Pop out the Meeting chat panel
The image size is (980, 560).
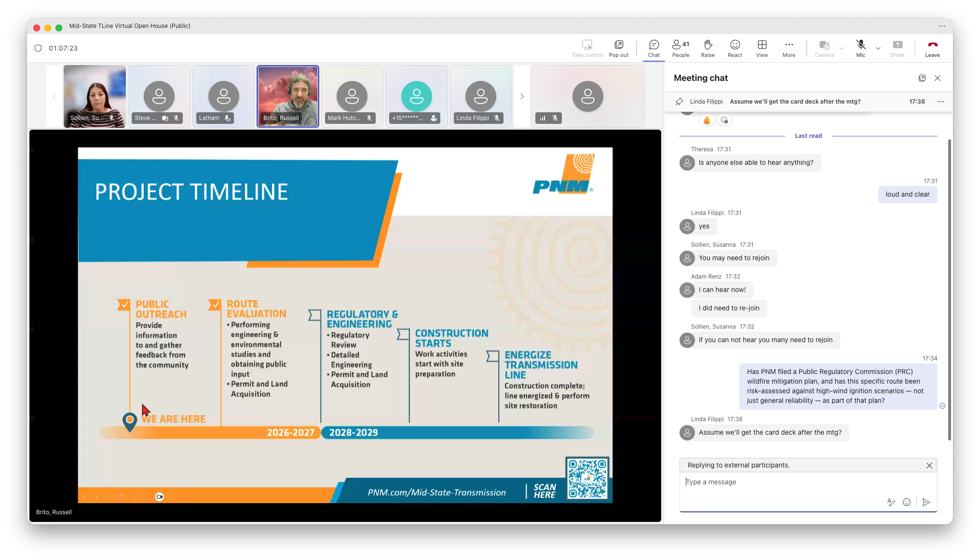pyautogui.click(x=922, y=78)
